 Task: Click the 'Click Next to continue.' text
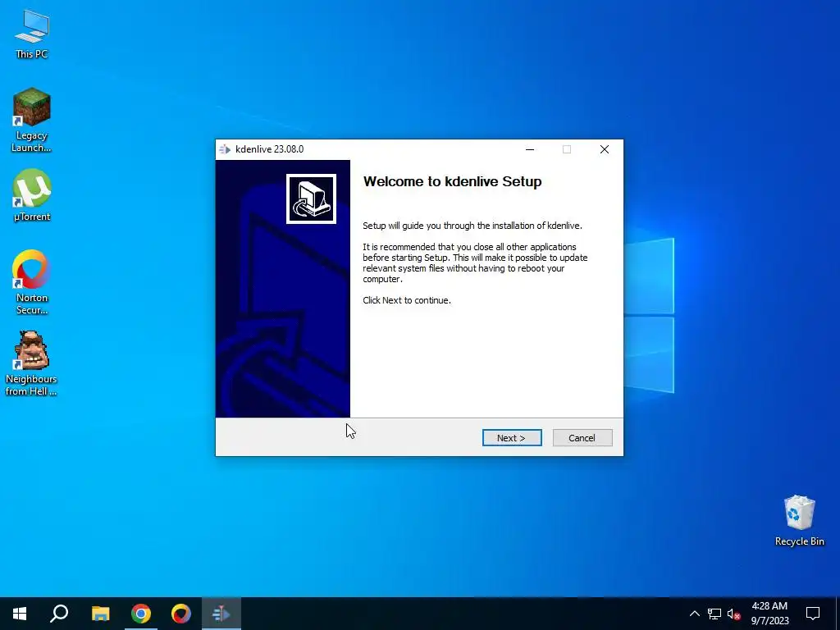tap(407, 300)
